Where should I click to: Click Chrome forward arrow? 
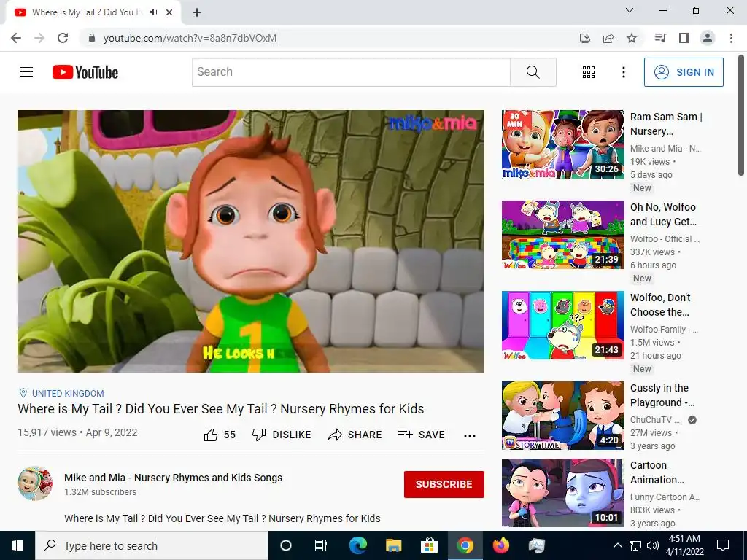click(x=39, y=38)
